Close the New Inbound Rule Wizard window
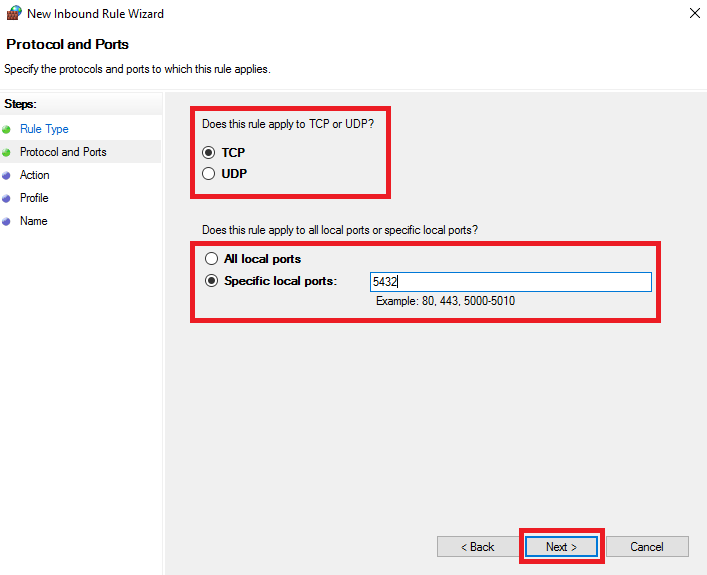This screenshot has height=575, width=707. click(x=694, y=13)
